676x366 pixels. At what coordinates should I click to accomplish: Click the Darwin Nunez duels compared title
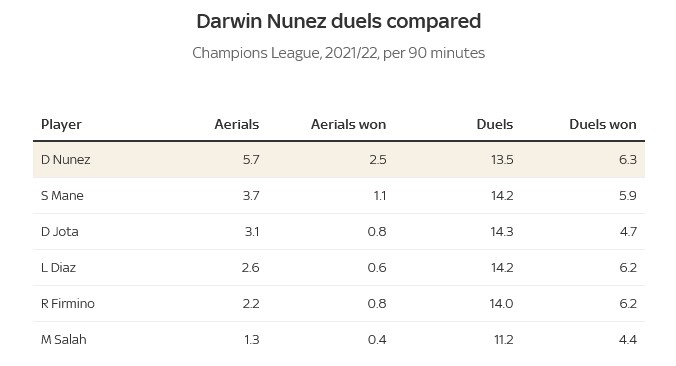coord(338,21)
